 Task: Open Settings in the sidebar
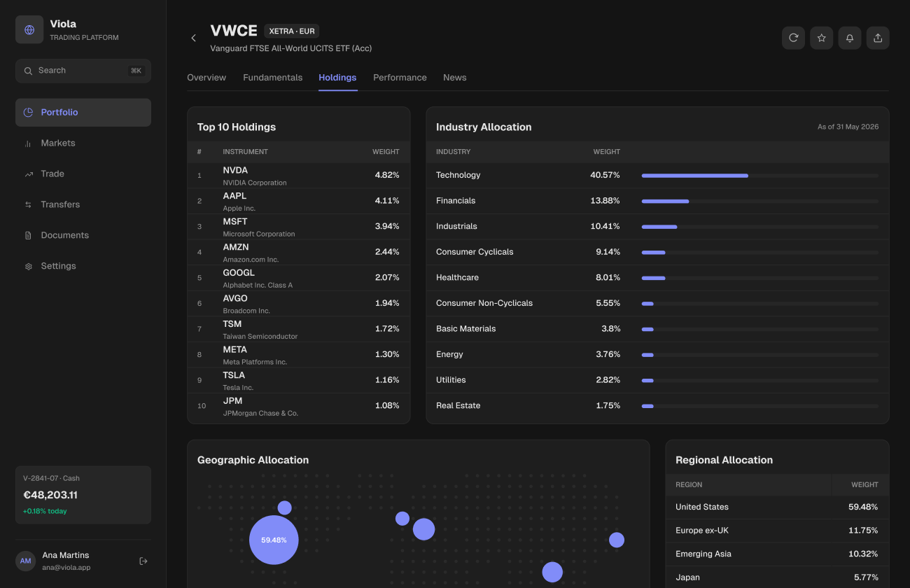pyautogui.click(x=83, y=267)
